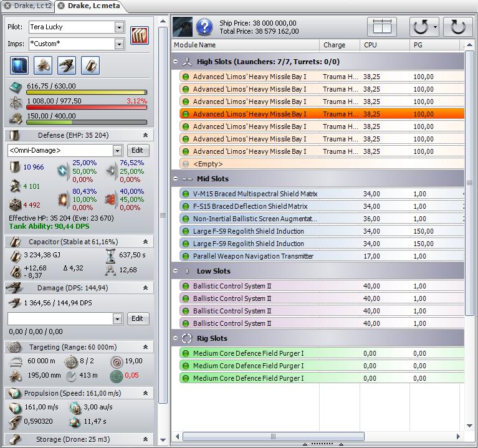Image resolution: width=478 pixels, height=448 pixels.
Task: Click the Drake ship thumbnail image
Action: [183, 27]
